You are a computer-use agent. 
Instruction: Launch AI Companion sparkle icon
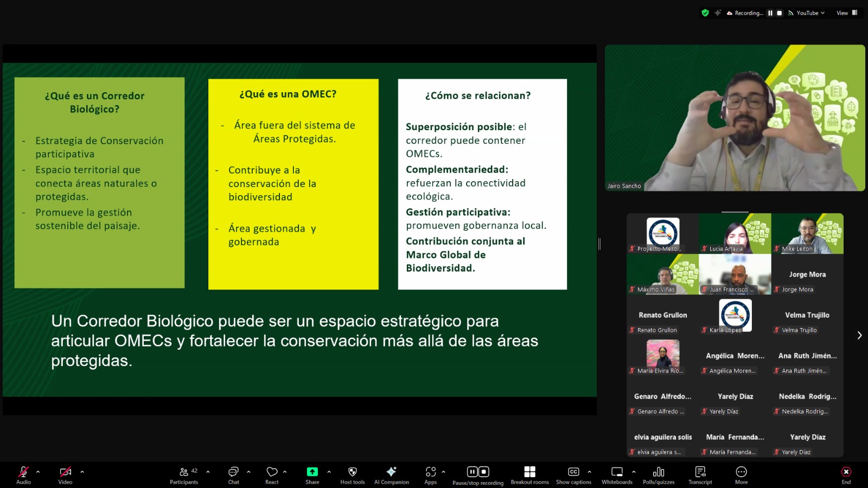click(392, 472)
